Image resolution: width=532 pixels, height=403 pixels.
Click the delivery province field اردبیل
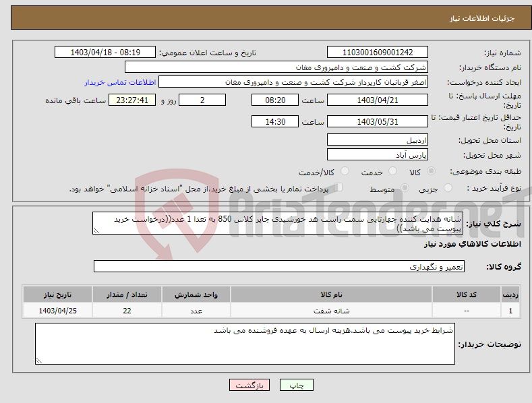(378, 139)
